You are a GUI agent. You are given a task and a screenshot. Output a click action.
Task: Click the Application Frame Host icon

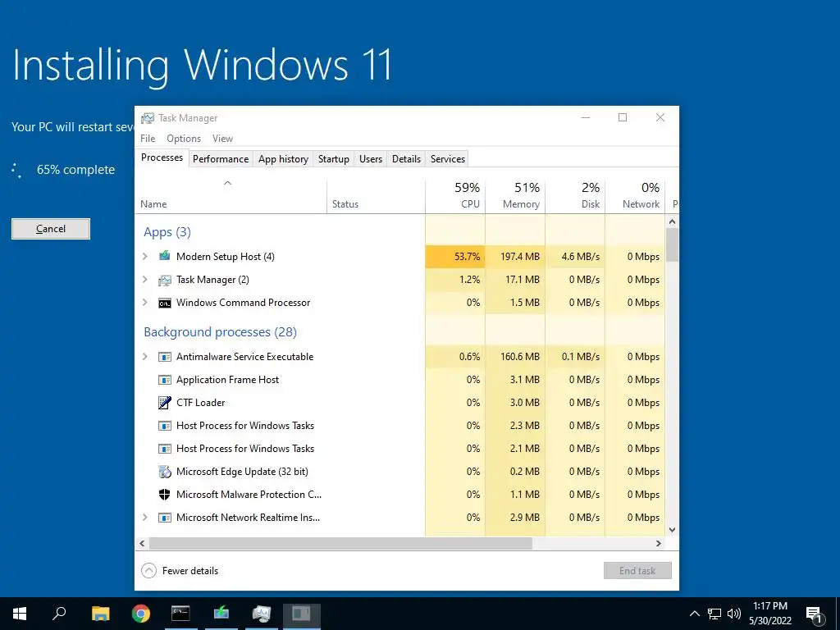point(164,380)
